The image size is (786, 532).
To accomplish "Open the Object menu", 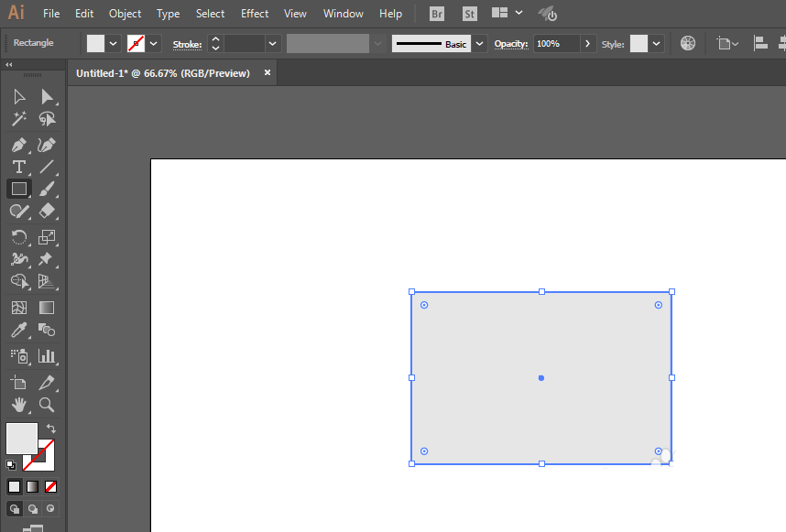I will pyautogui.click(x=126, y=14).
